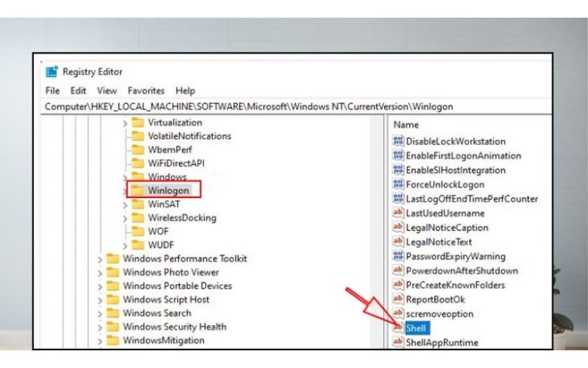The width and height of the screenshot is (588, 368).
Task: Click the WindowsMitigation folder icon
Action: pyautogui.click(x=113, y=340)
